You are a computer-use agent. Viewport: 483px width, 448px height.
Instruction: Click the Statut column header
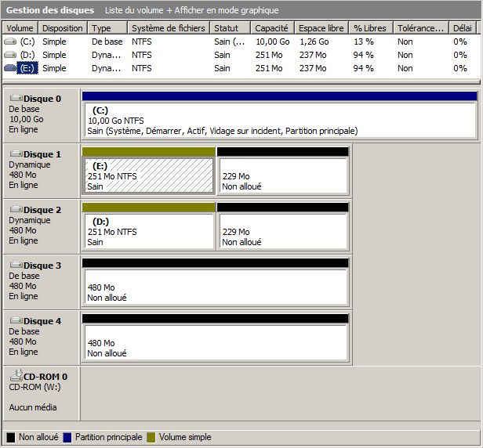230,28
